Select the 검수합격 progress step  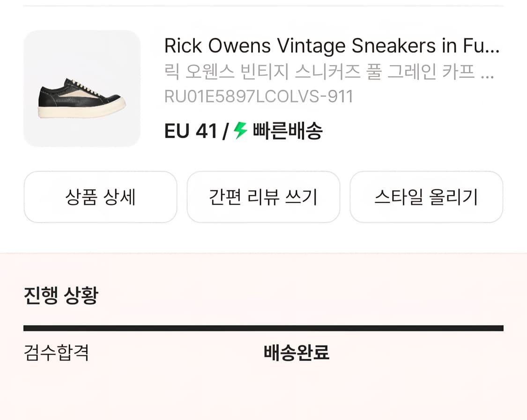[x=56, y=353]
